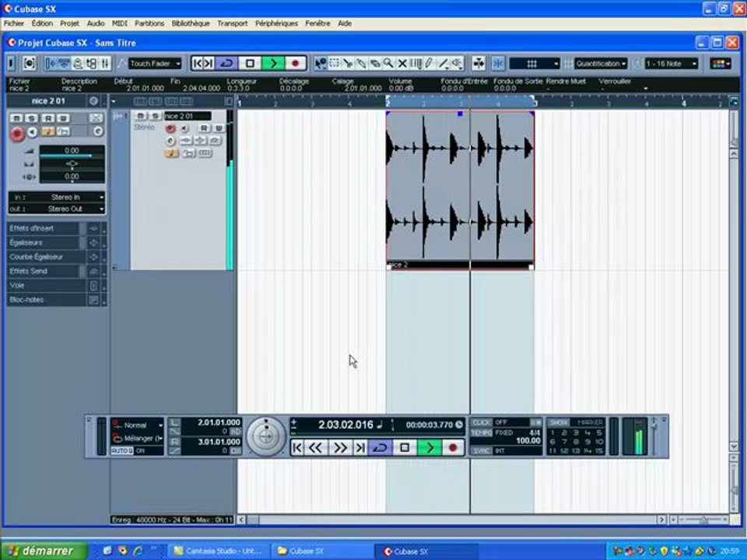Open the Stereo Out output routing dropdown
This screenshot has width=747, height=560.
pyautogui.click(x=57, y=208)
